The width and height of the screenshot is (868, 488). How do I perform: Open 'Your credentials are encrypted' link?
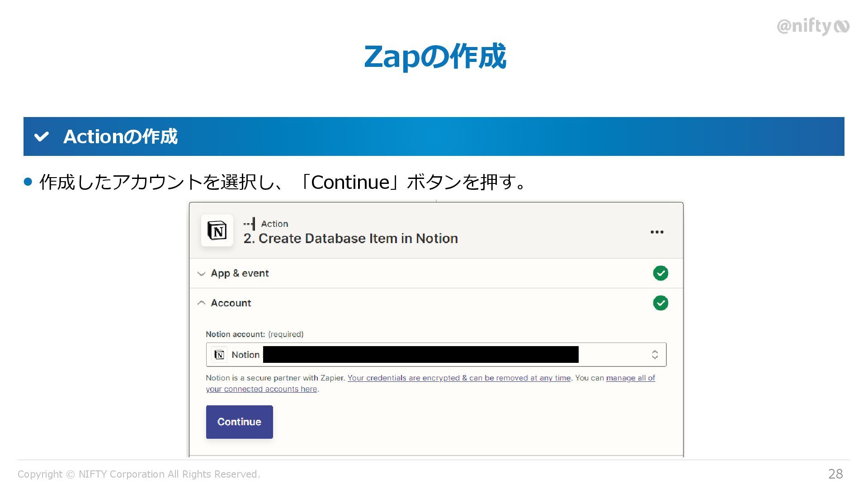tap(459, 378)
